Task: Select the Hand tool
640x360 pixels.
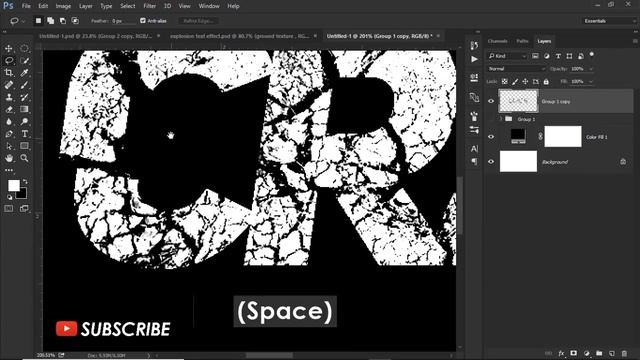Action: click(9, 158)
